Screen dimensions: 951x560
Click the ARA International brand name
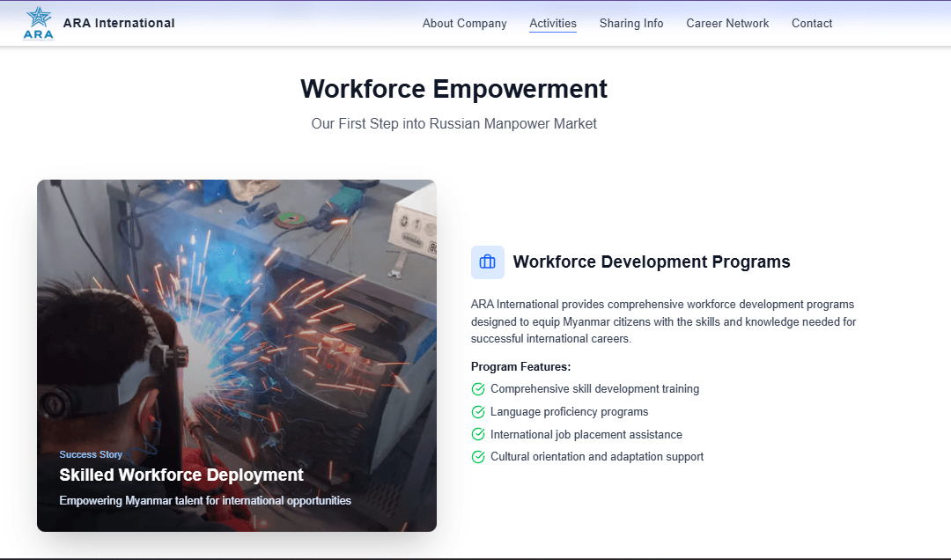[119, 23]
